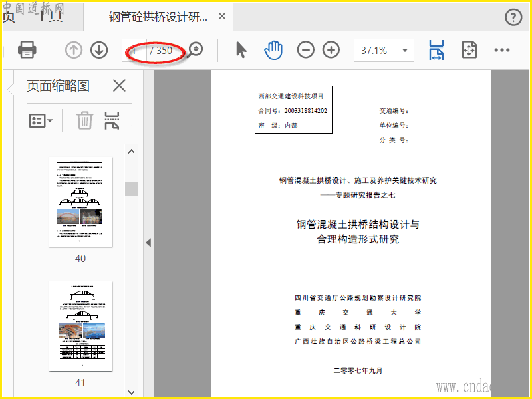Click the fit full page icon

(469, 50)
